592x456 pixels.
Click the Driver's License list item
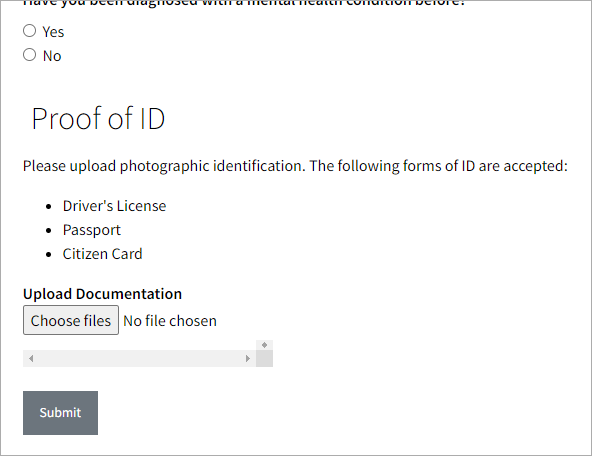114,206
